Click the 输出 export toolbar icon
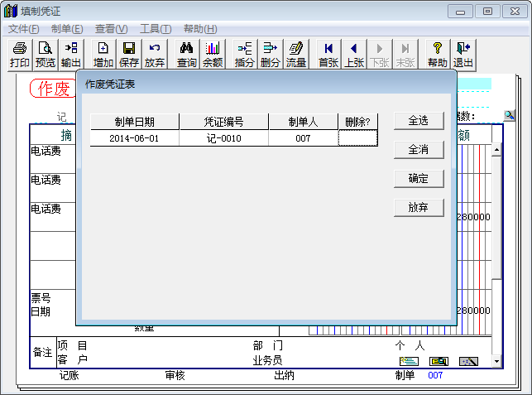This screenshot has height=395, width=532. pos(71,55)
